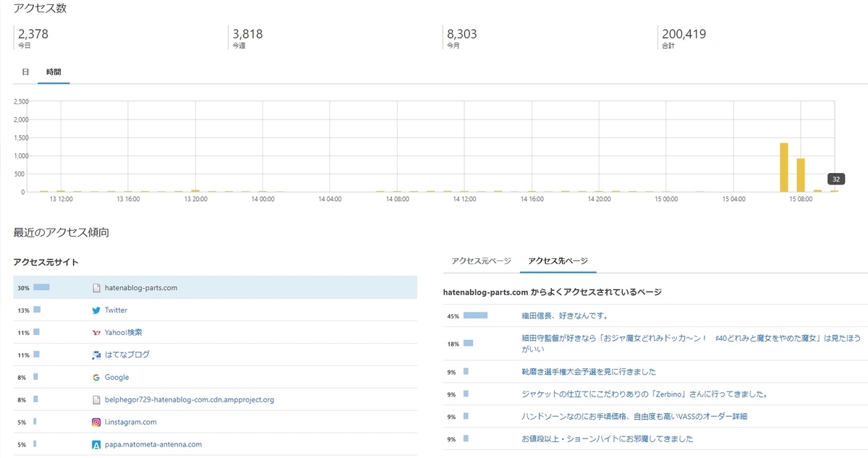Click the last chart bar with the 32 tooltip

pos(835,191)
